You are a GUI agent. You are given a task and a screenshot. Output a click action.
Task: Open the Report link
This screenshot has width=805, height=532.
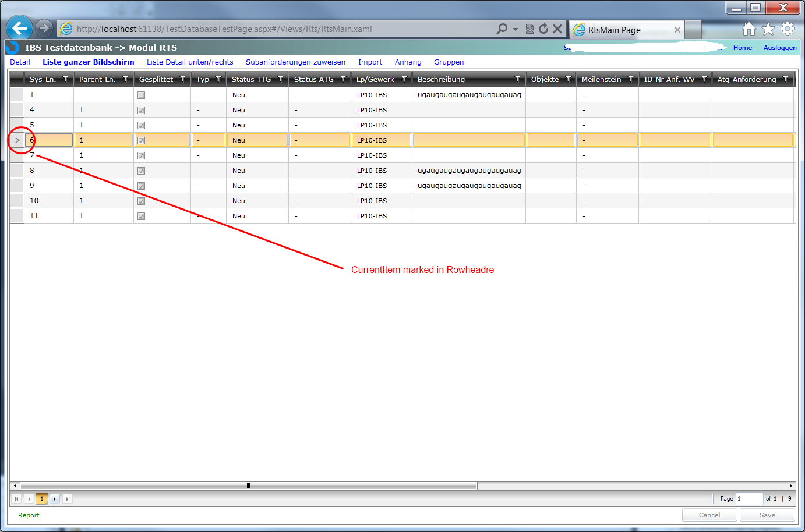click(29, 515)
